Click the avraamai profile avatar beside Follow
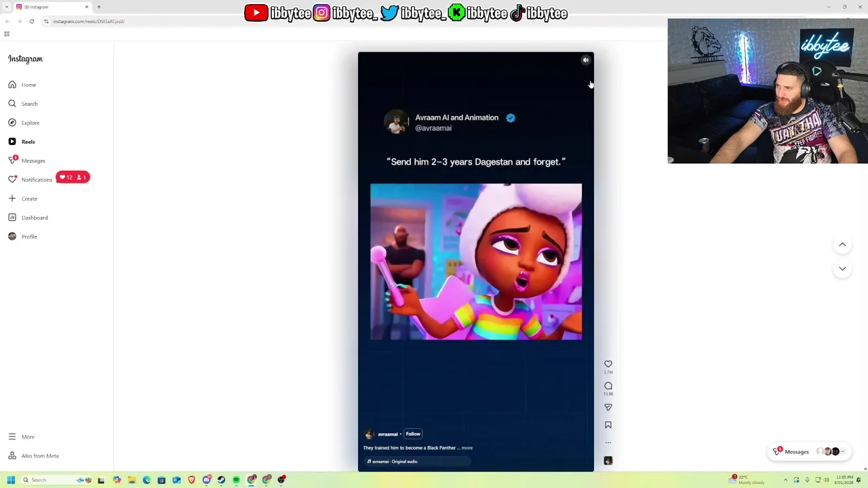The image size is (868, 488). (x=370, y=434)
